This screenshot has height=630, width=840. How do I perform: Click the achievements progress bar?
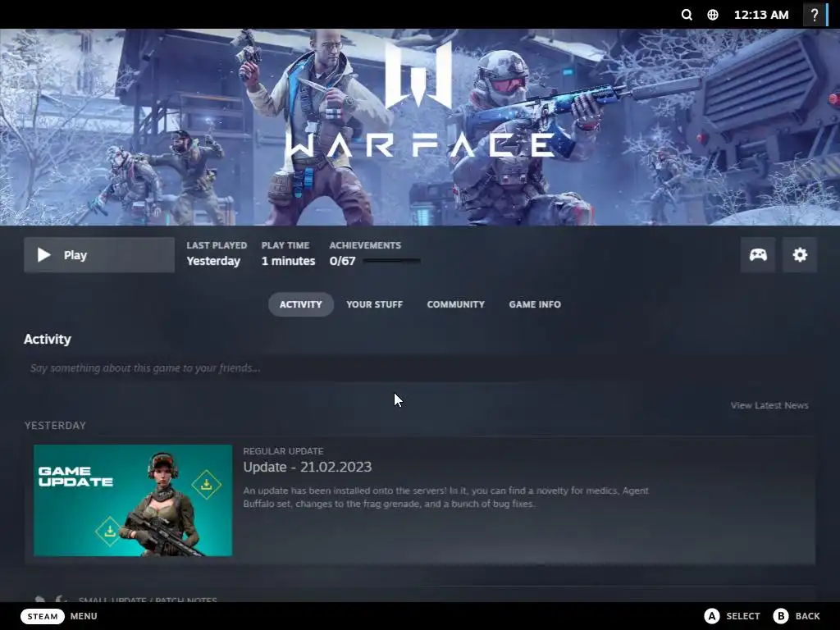391,261
